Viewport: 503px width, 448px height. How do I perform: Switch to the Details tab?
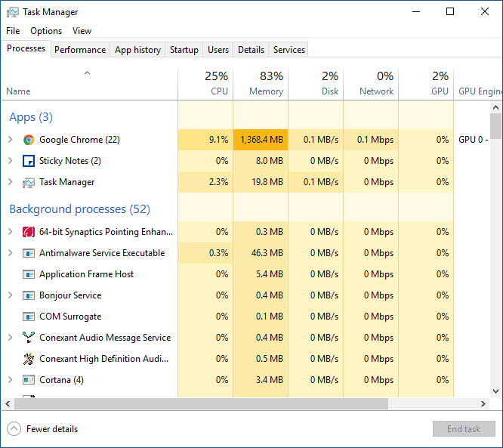(251, 50)
